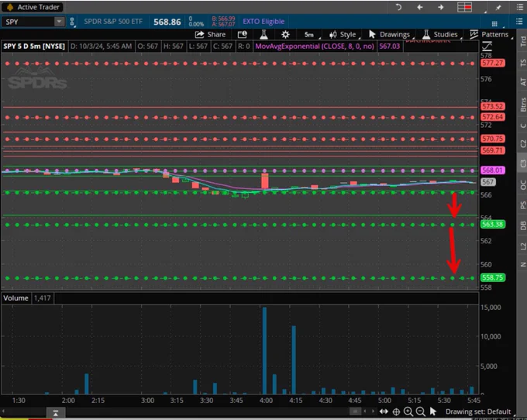Select the Trd side tab
The height and width of the screenshot is (420, 527).
click(x=522, y=41)
